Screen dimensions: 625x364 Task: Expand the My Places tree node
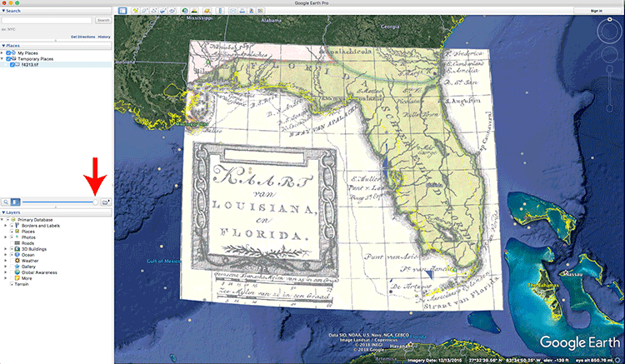coord(2,53)
